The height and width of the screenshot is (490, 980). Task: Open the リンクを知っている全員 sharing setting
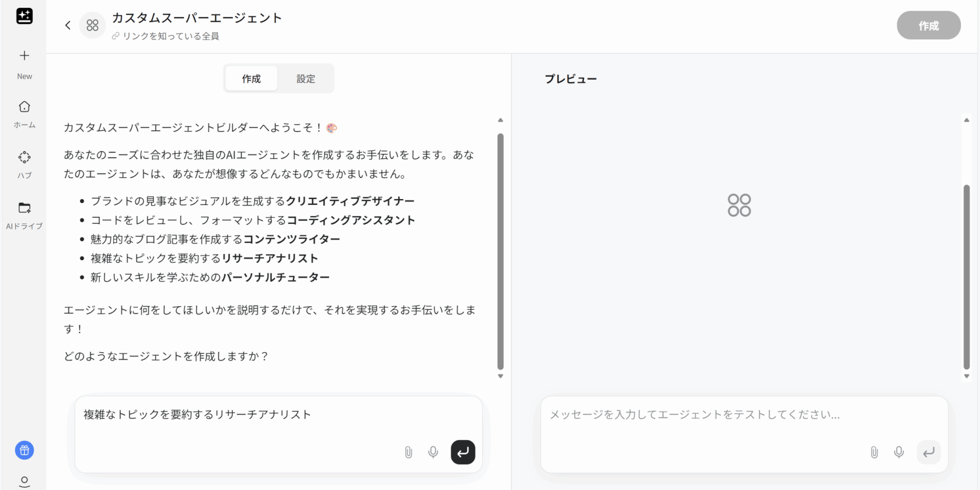click(166, 36)
